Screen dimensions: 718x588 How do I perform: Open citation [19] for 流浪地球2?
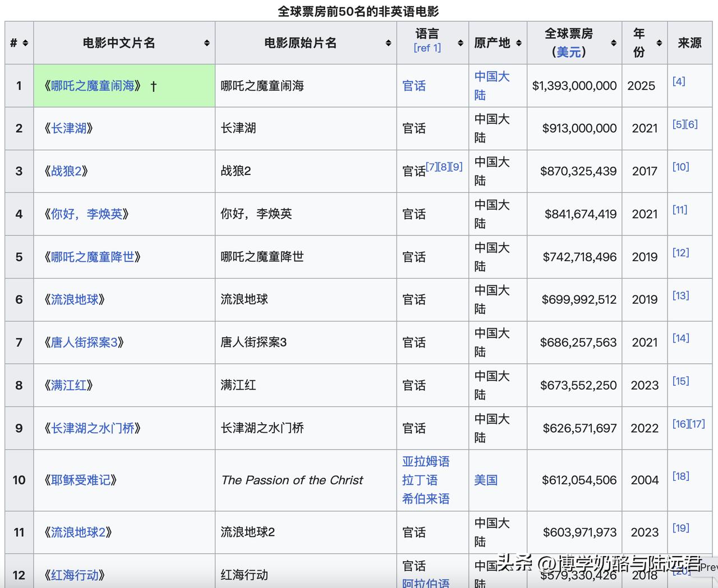click(681, 528)
